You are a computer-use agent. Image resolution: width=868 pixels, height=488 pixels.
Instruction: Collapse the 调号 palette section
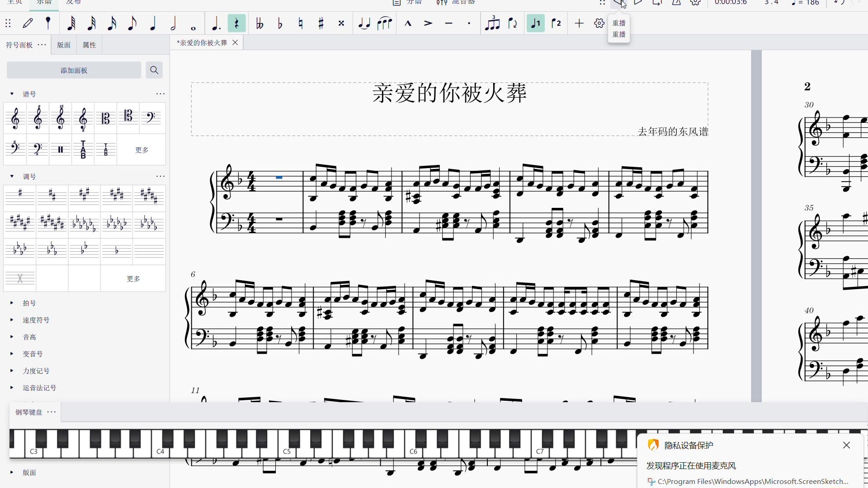click(12, 177)
